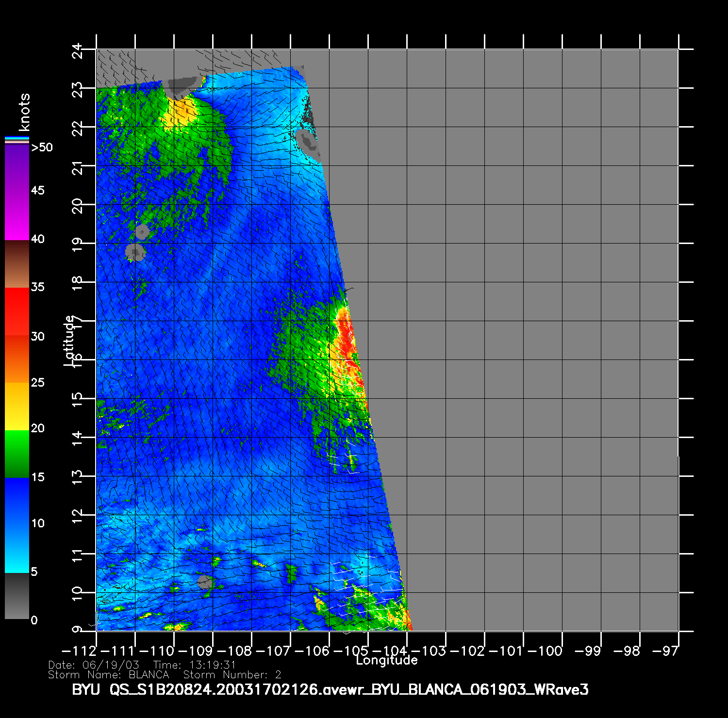This screenshot has width=728, height=718.
Task: Click the latitude 24 tick label
Action: 77,50
